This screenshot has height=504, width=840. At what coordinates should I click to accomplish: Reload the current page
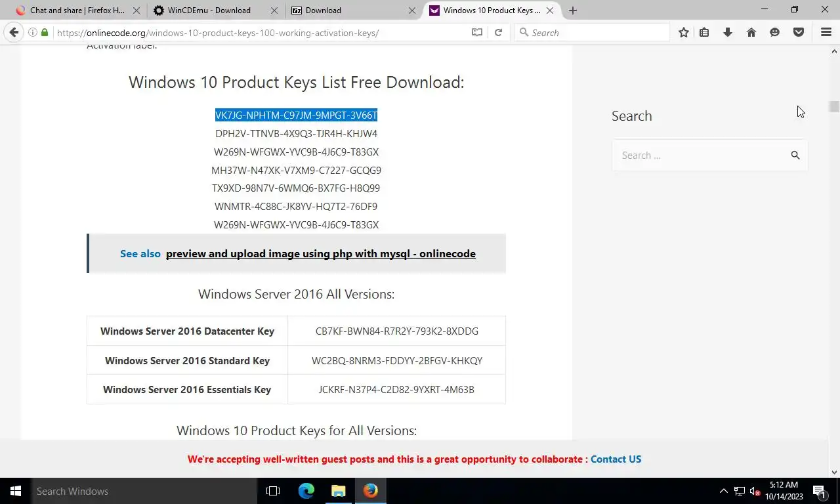pyautogui.click(x=498, y=32)
